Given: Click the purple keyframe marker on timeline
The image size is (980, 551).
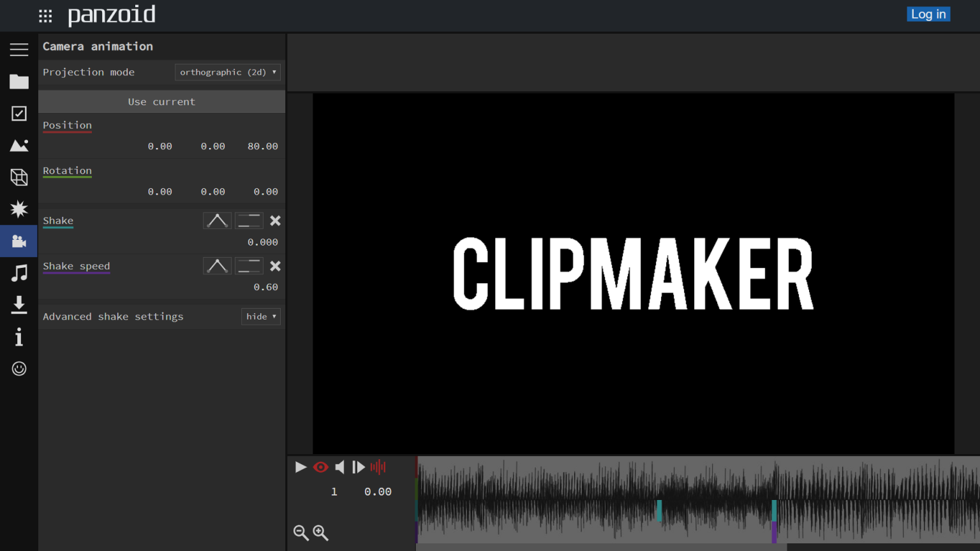Looking at the screenshot, I should [774, 532].
